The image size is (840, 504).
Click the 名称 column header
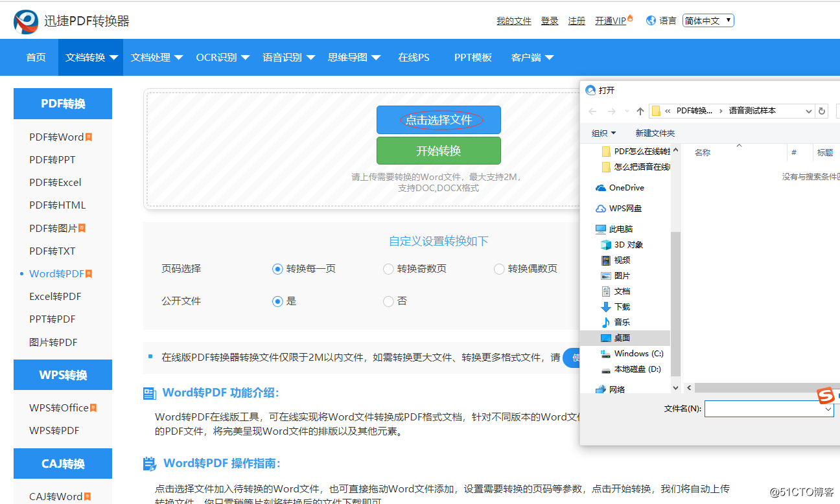coord(703,153)
